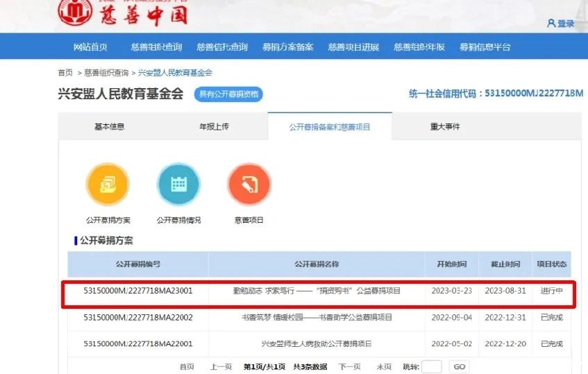This screenshot has width=588, height=374.
Task: Open 募捐方案备案 navigation item
Action: click(288, 47)
